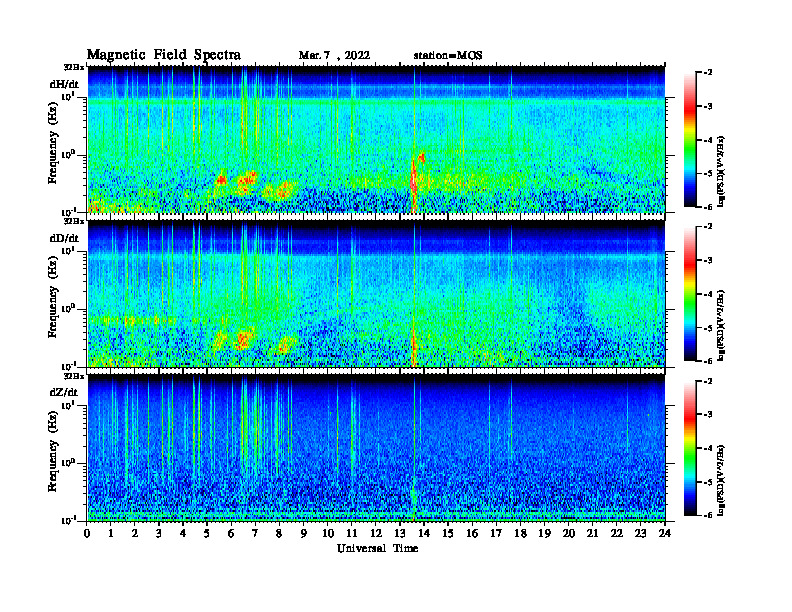
Task: Click the -2 tick on dH/dt color scale
Action: (x=708, y=73)
